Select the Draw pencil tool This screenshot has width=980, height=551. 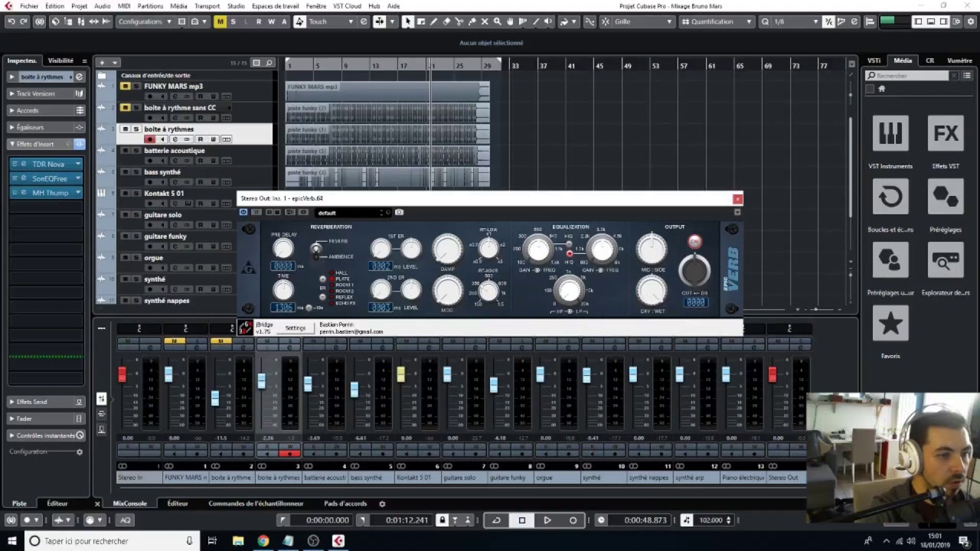click(x=433, y=21)
